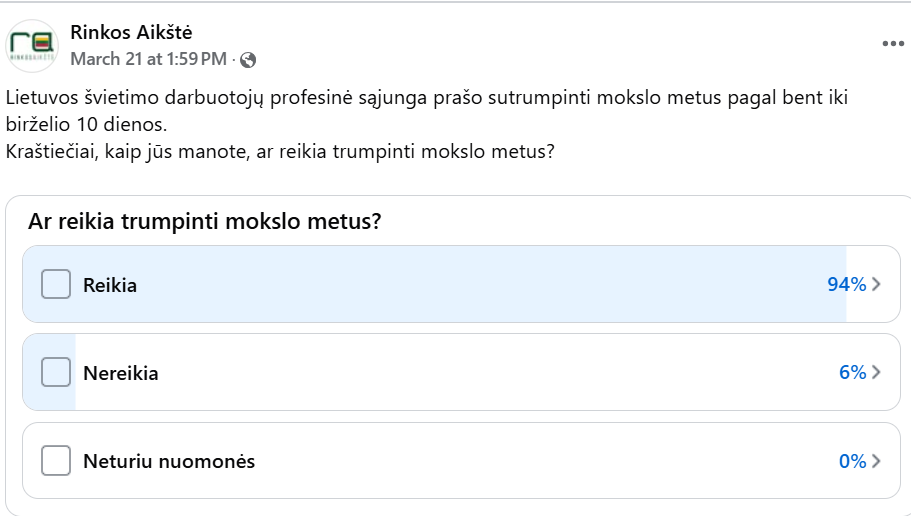This screenshot has height=516, width=911.
Task: Click the Reikia blue progress bar
Action: click(435, 284)
